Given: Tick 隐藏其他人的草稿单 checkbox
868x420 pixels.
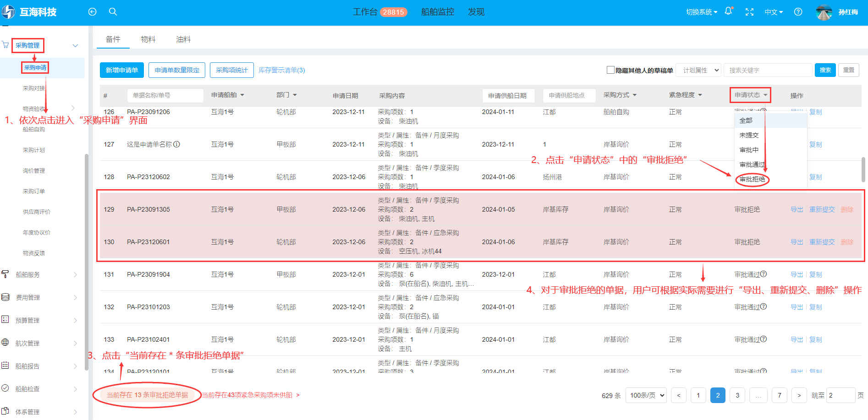Looking at the screenshot, I should [610, 70].
